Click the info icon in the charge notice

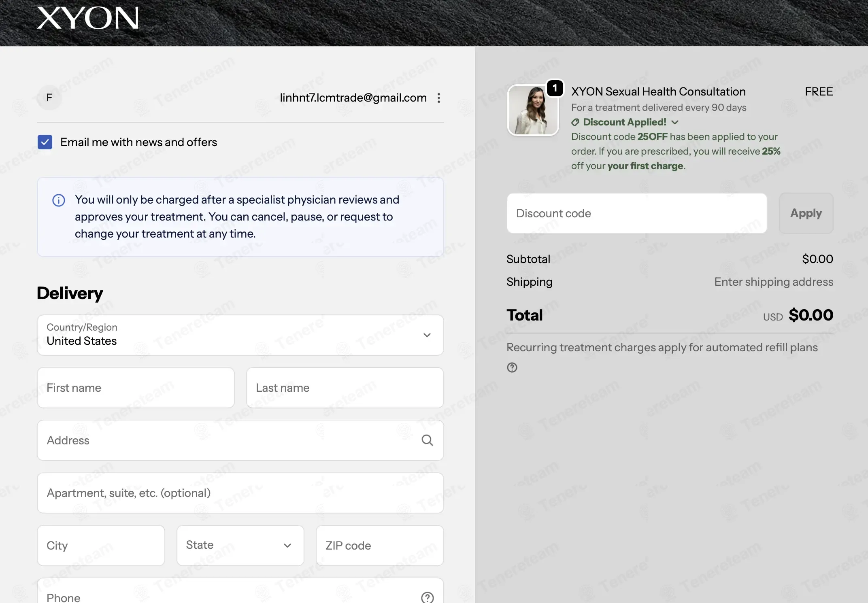59,200
